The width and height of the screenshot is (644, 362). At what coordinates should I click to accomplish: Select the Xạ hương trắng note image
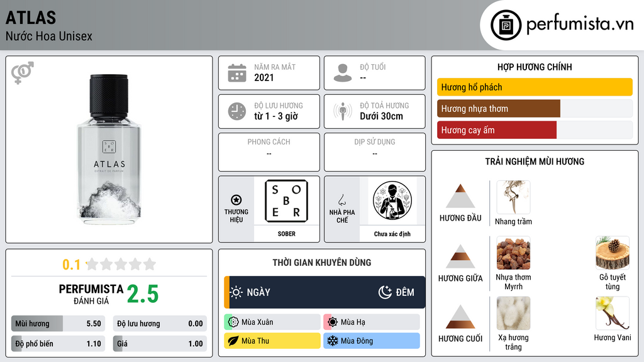(x=513, y=314)
